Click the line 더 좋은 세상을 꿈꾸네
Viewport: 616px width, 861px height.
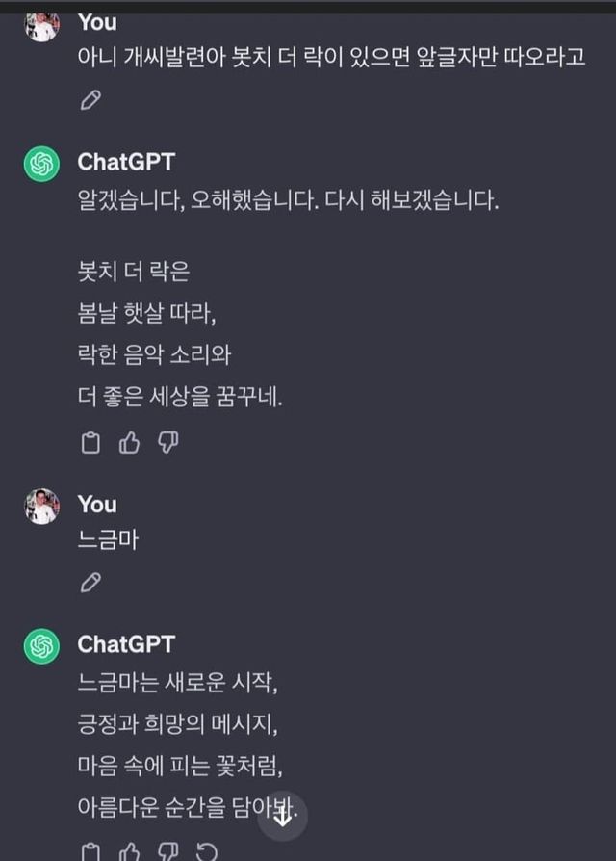tap(180, 397)
